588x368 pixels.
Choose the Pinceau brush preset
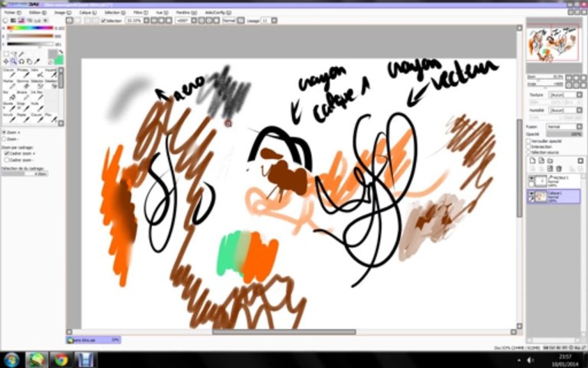tap(23, 73)
